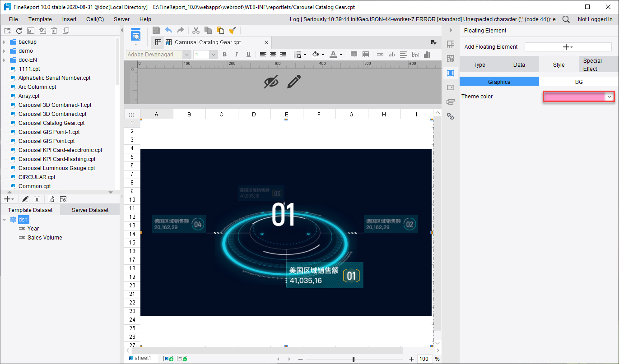Delete the selected dataset with trash icon
Image resolution: width=619 pixels, height=364 pixels.
point(37,199)
